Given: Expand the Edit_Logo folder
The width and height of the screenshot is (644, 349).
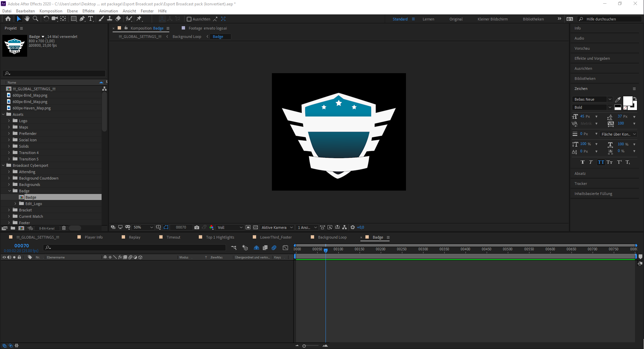Looking at the screenshot, I should 15,203.
